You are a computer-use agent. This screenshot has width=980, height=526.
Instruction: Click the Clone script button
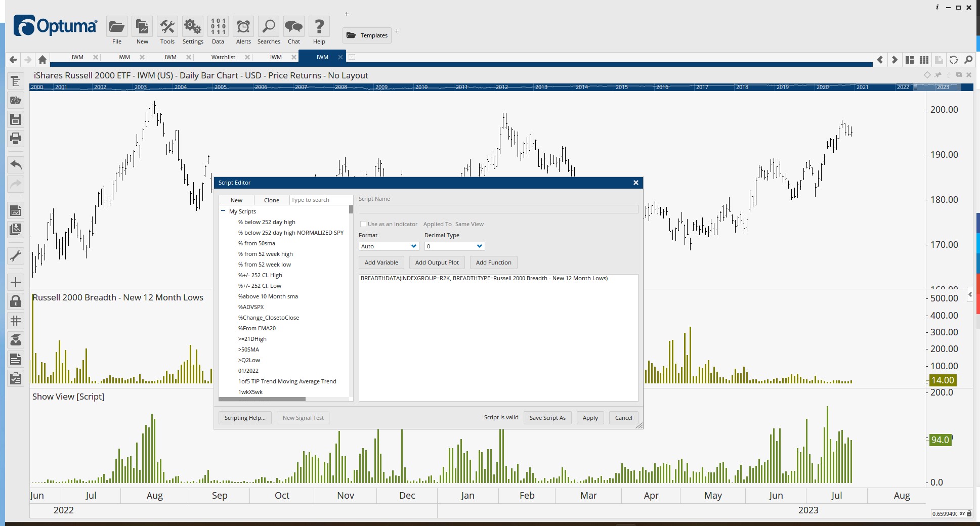(x=272, y=200)
